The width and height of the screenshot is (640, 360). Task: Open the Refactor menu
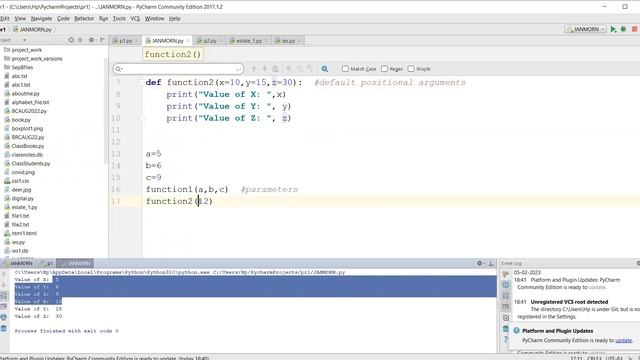84,18
